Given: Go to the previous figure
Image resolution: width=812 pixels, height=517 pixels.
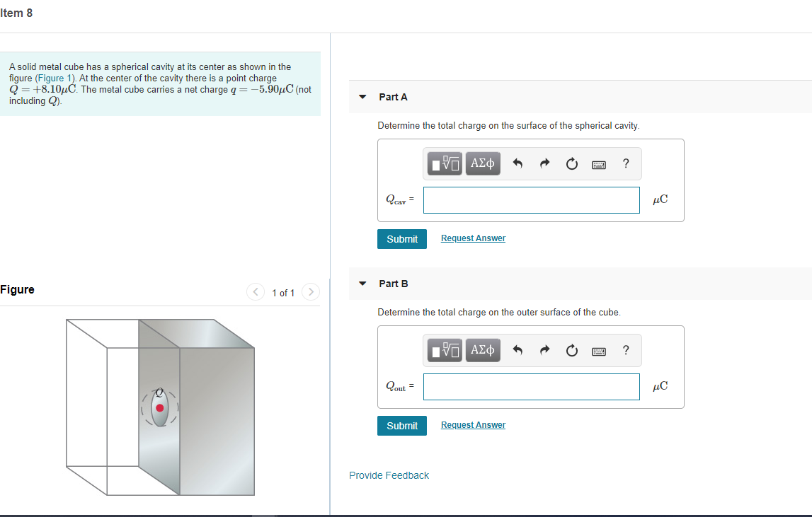Looking at the screenshot, I should pyautogui.click(x=255, y=291).
